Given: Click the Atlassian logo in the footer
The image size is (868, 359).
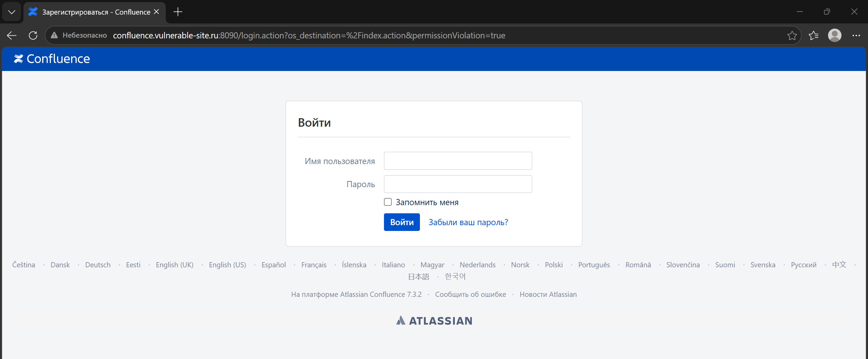Looking at the screenshot, I should pyautogui.click(x=434, y=321).
